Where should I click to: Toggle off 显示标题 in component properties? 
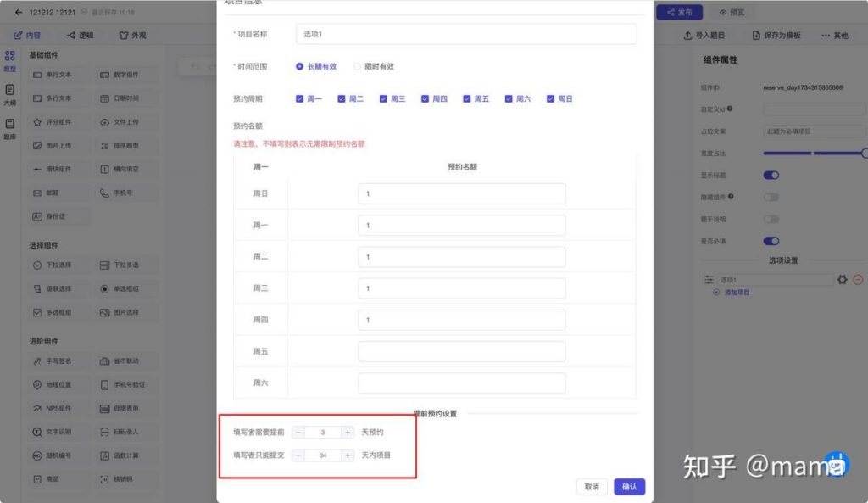772,175
